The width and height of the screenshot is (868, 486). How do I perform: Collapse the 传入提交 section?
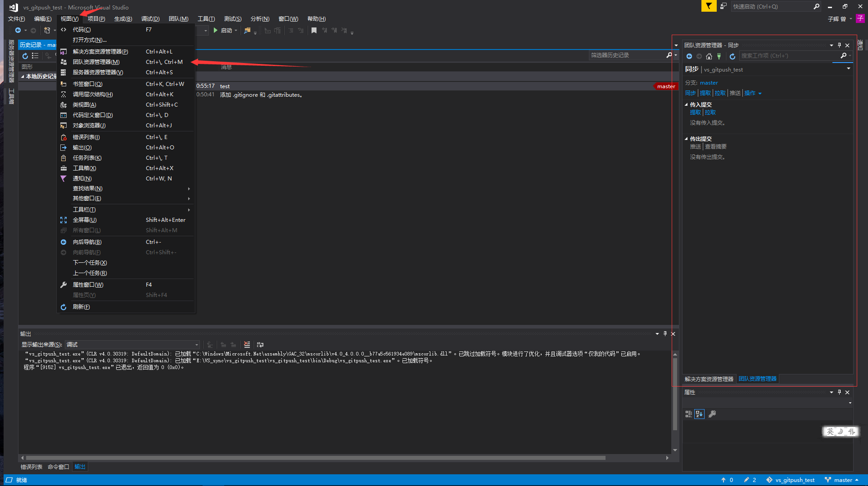687,104
